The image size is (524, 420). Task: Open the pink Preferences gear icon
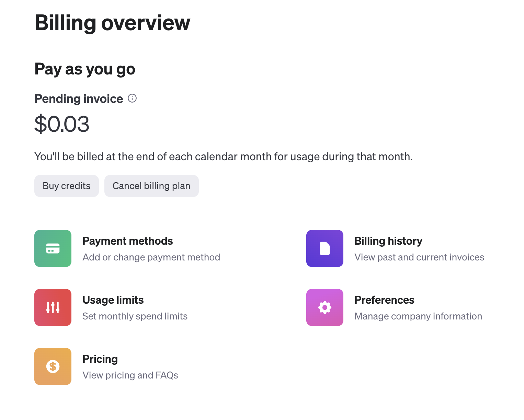click(x=325, y=307)
